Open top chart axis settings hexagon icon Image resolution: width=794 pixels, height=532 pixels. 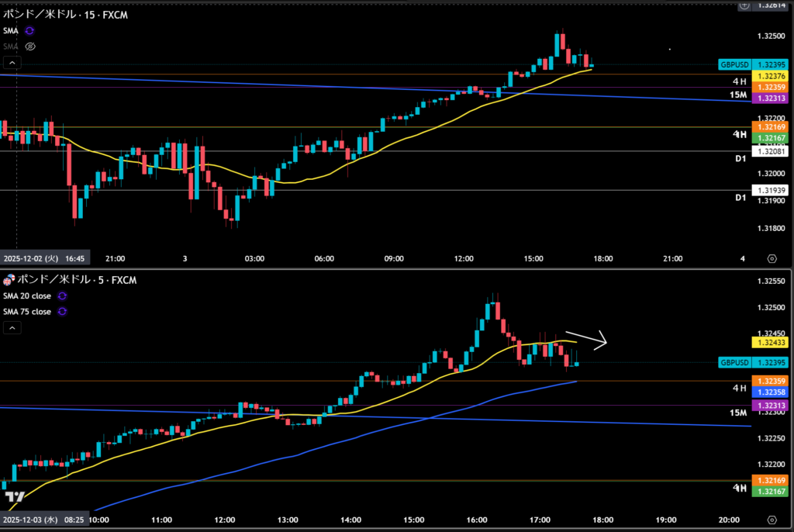coord(771,259)
